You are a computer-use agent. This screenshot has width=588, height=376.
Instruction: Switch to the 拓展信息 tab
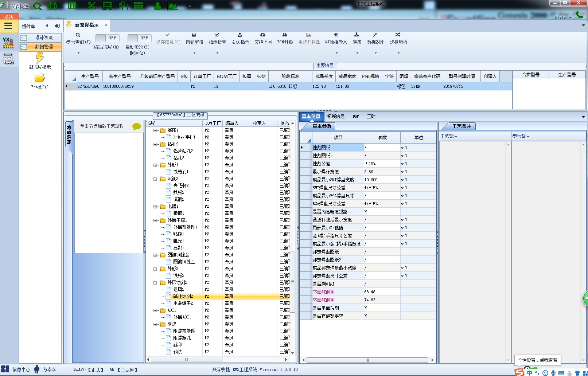336,117
